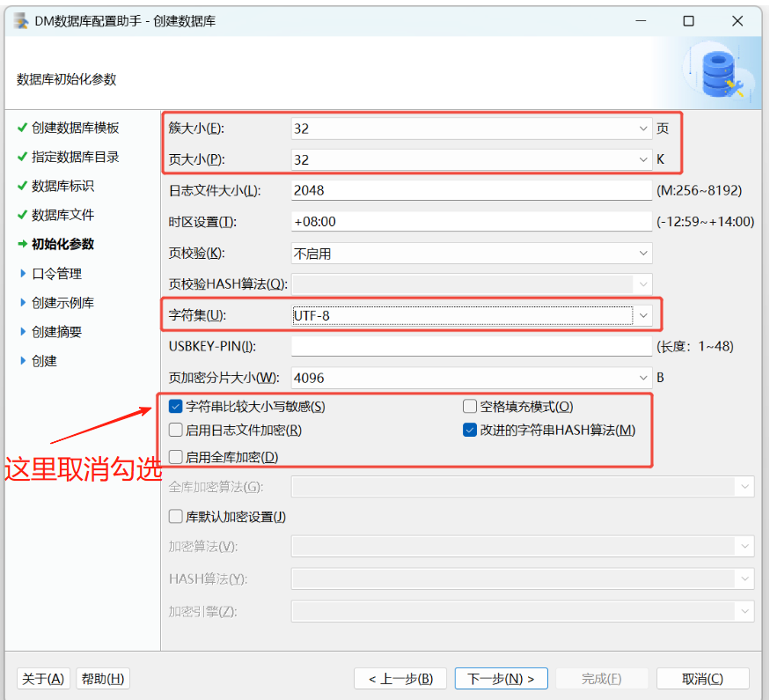Click 取消(C) button
Image resolution: width=770 pixels, height=700 pixels.
[703, 679]
